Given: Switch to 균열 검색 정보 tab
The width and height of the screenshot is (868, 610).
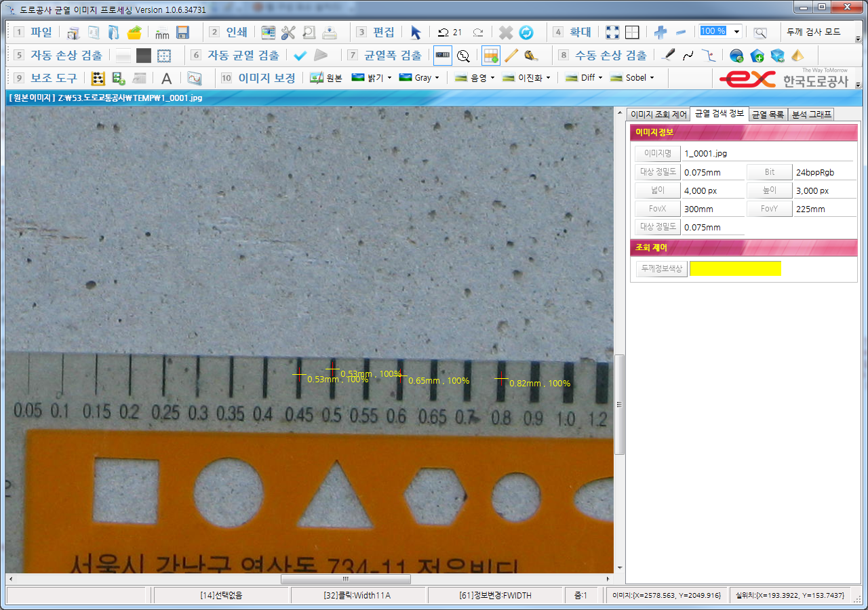Looking at the screenshot, I should pyautogui.click(x=719, y=113).
